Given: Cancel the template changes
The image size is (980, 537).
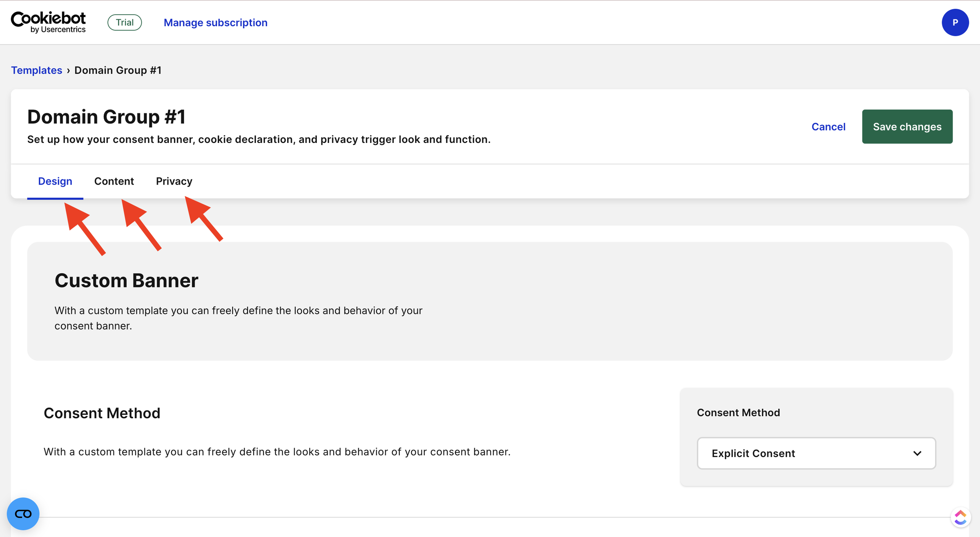Looking at the screenshot, I should pyautogui.click(x=829, y=127).
